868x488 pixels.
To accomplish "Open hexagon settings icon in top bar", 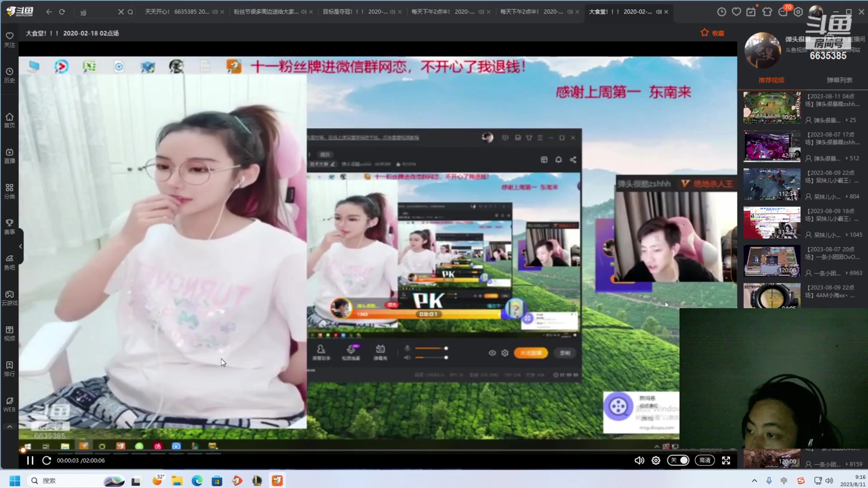I will 798,12.
